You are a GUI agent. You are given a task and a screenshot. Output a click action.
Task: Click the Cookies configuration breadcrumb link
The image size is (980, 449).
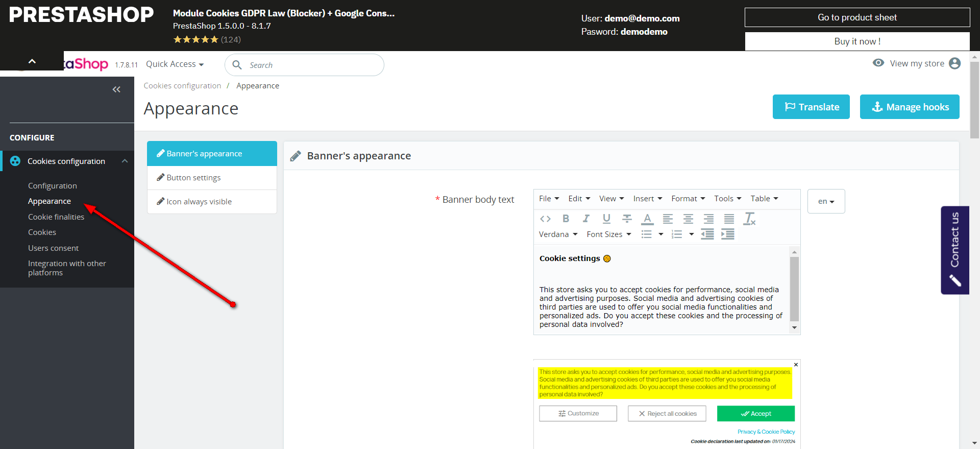[182, 86]
